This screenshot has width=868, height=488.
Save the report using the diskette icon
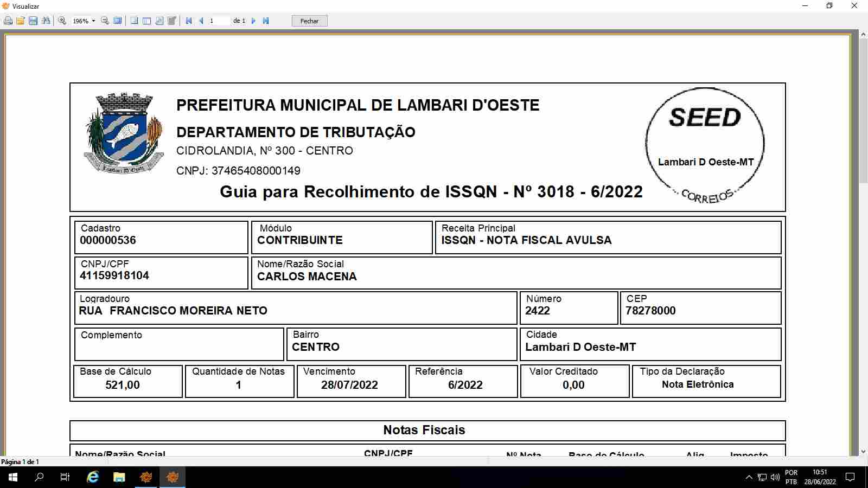pyautogui.click(x=33, y=21)
